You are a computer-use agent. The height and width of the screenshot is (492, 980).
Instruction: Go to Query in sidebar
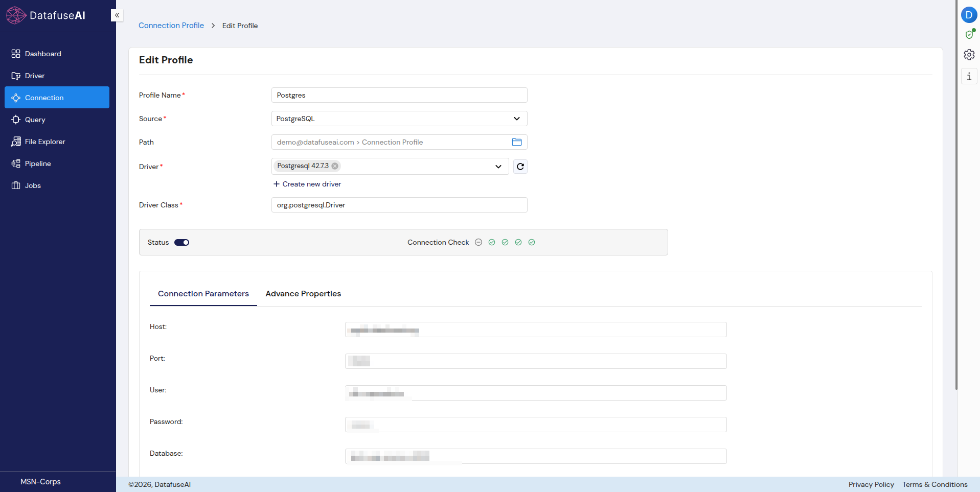[57, 120]
